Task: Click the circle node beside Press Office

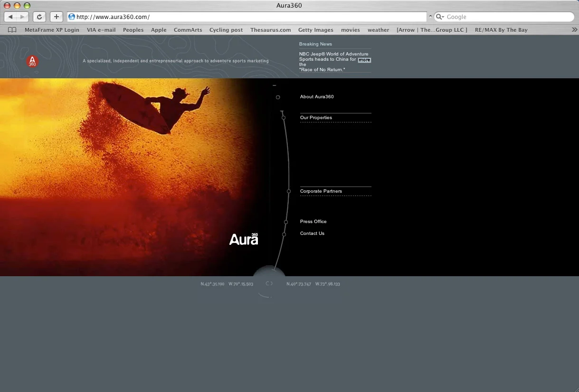Action: tap(286, 222)
